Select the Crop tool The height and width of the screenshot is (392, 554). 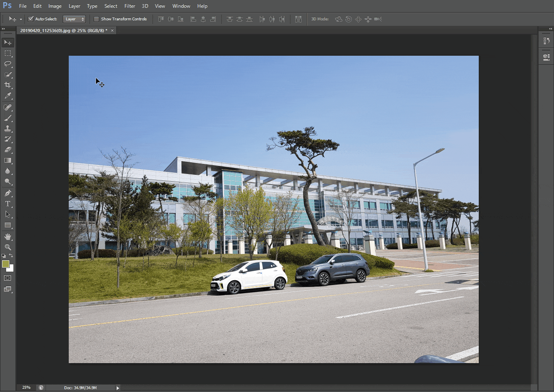pyautogui.click(x=8, y=85)
